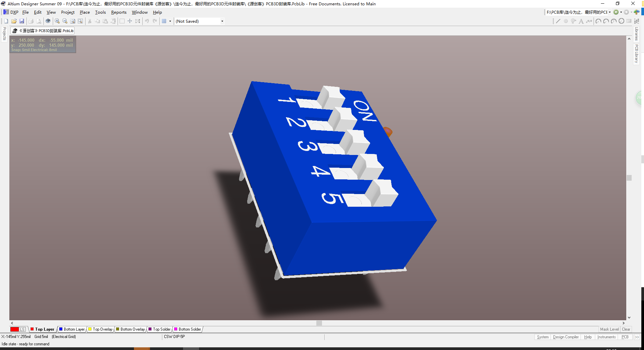Open the Devices View chip icon

pyautogui.click(x=48, y=21)
